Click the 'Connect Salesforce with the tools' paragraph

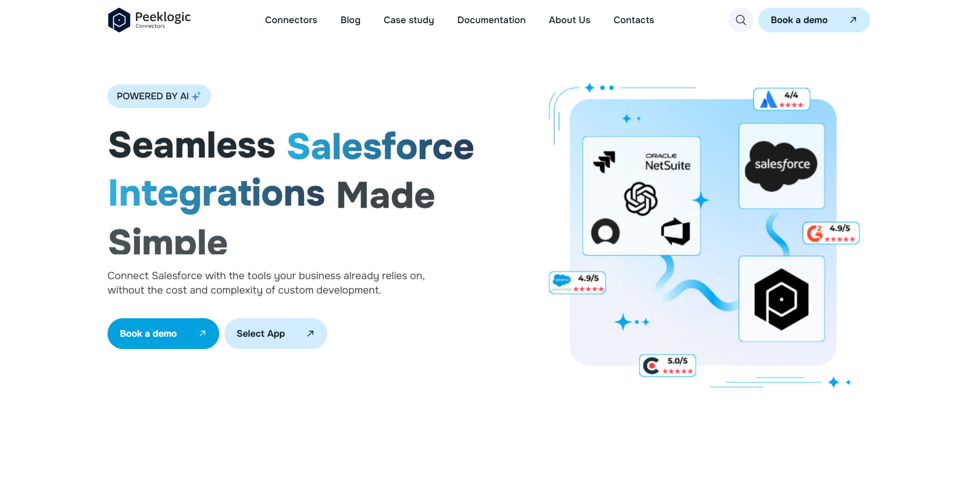pyautogui.click(x=266, y=283)
